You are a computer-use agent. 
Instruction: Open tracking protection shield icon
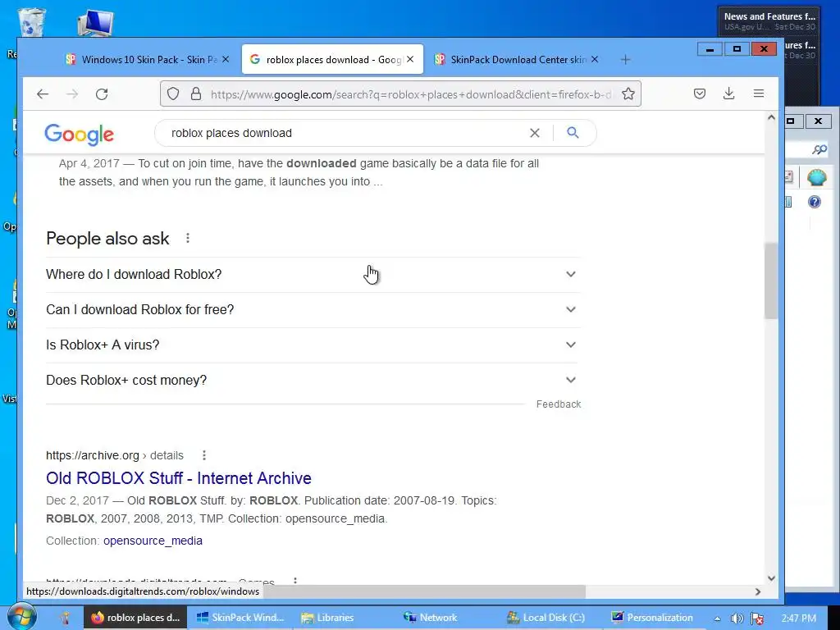pyautogui.click(x=173, y=94)
